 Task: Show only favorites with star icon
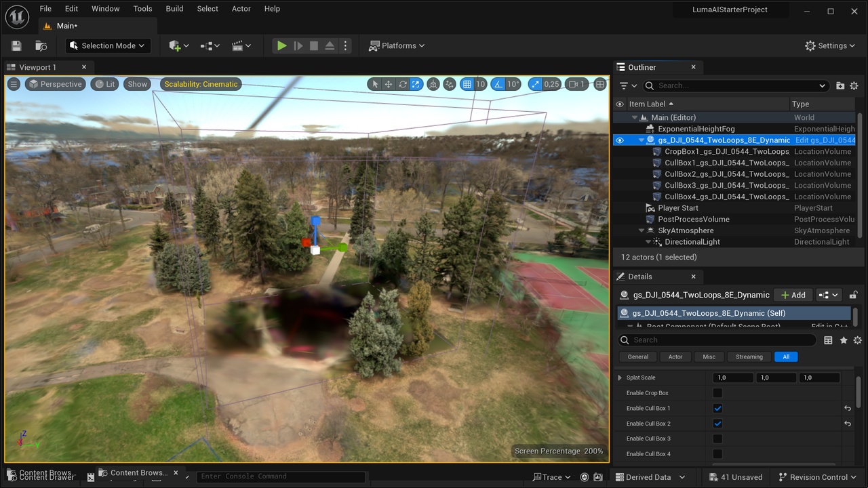click(x=843, y=340)
